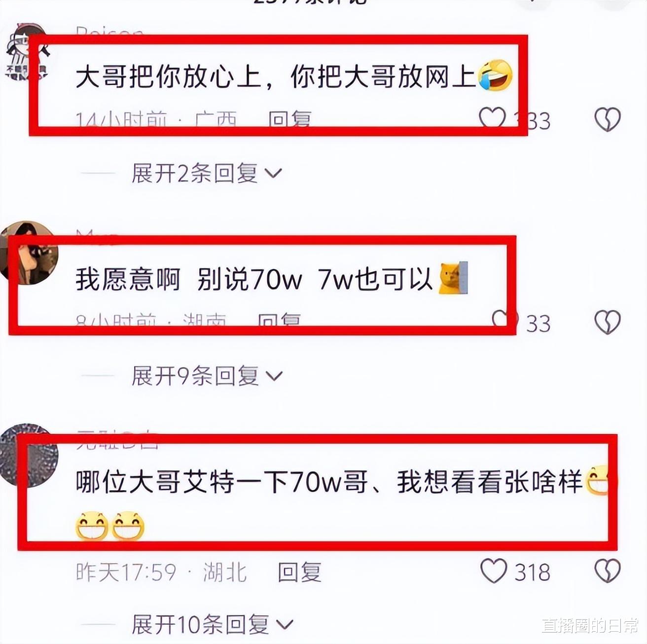The image size is (647, 644).
Task: Click the laughing-crying emoji in first comment
Action: [495, 75]
